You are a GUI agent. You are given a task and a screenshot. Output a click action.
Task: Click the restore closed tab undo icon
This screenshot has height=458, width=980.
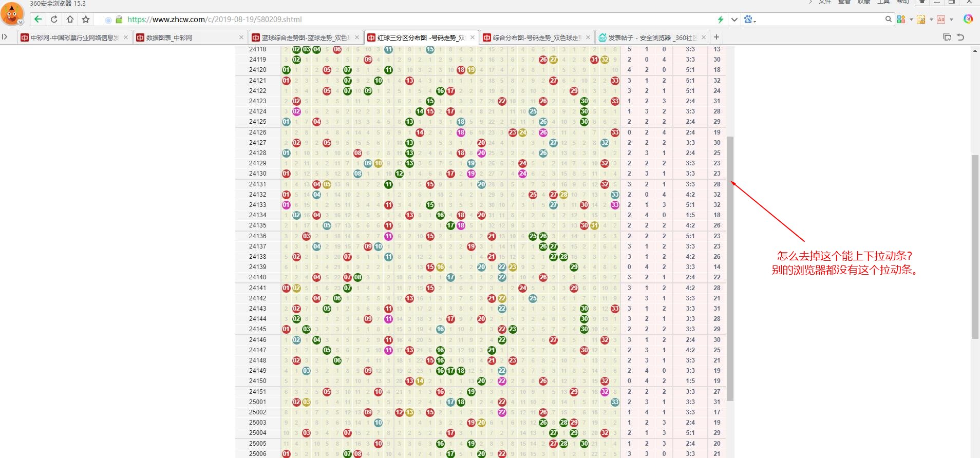960,37
